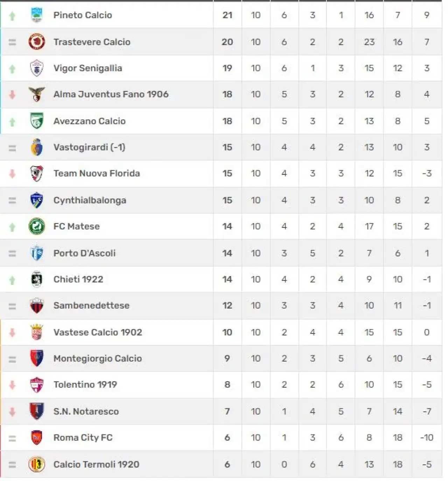This screenshot has width=448, height=481.
Task: Open the Cynthialbalonga team link
Action: coord(90,200)
